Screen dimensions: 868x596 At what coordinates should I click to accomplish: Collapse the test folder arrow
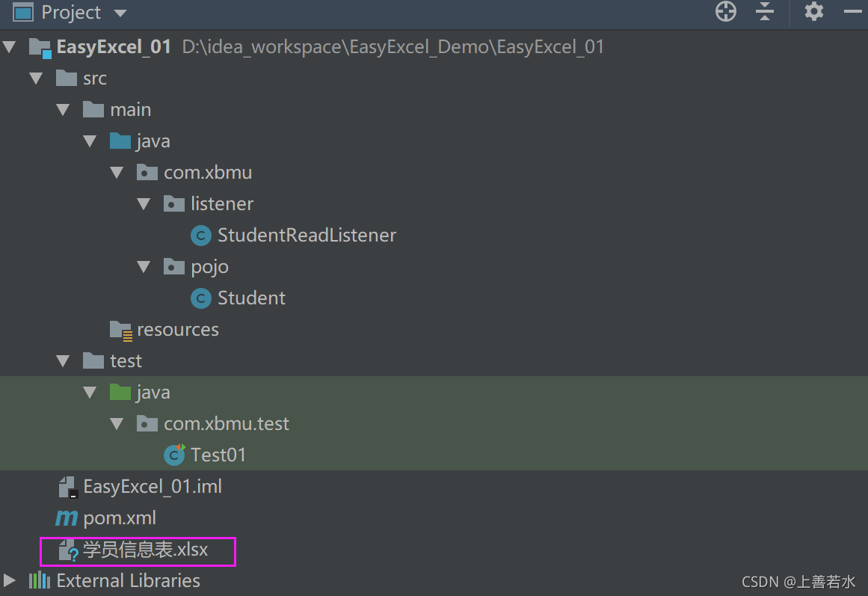coord(63,361)
